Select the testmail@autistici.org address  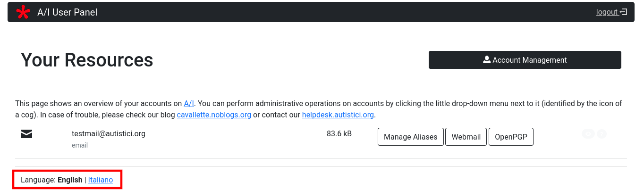109,133
